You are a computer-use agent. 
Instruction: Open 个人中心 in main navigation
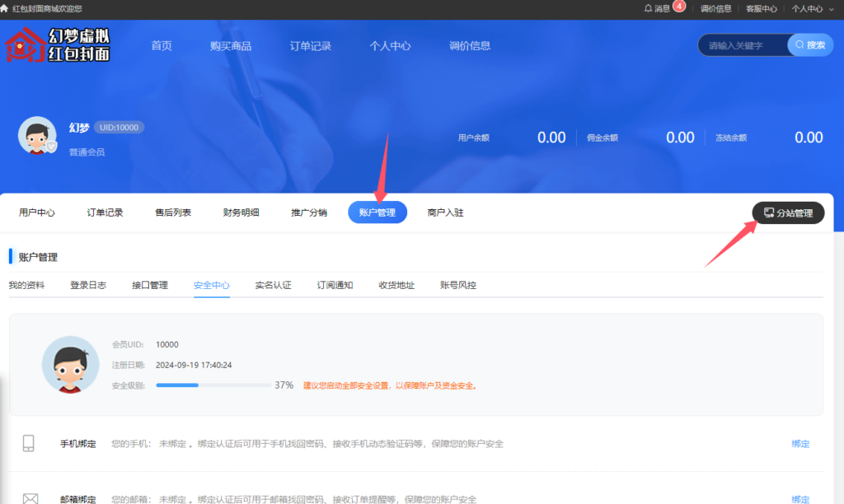(390, 46)
